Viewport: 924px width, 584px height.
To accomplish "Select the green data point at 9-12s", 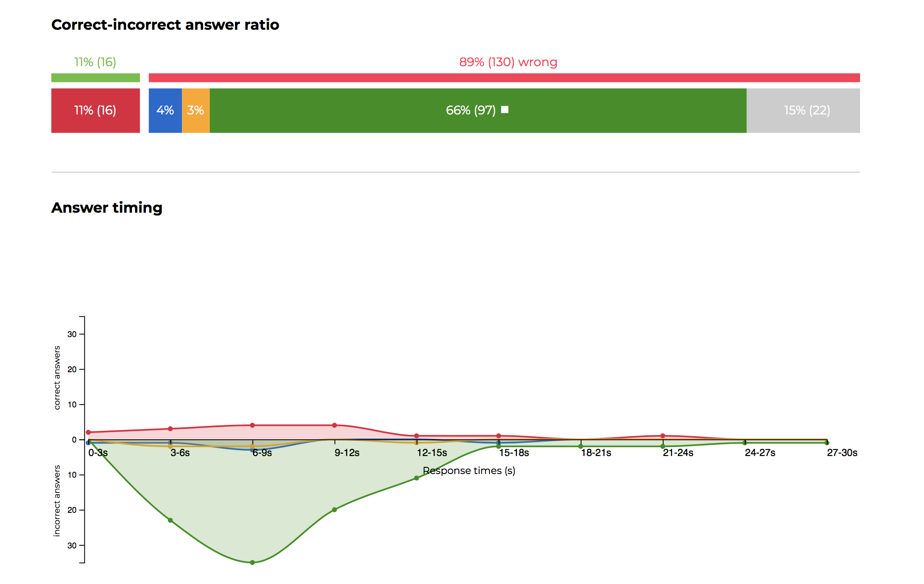I will [334, 510].
